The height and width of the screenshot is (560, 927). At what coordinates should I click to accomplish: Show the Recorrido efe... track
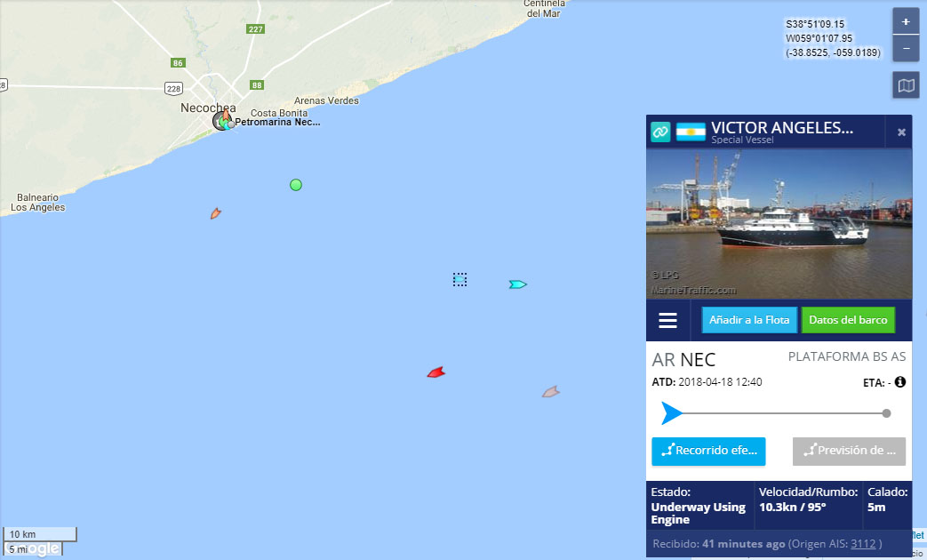tap(708, 451)
